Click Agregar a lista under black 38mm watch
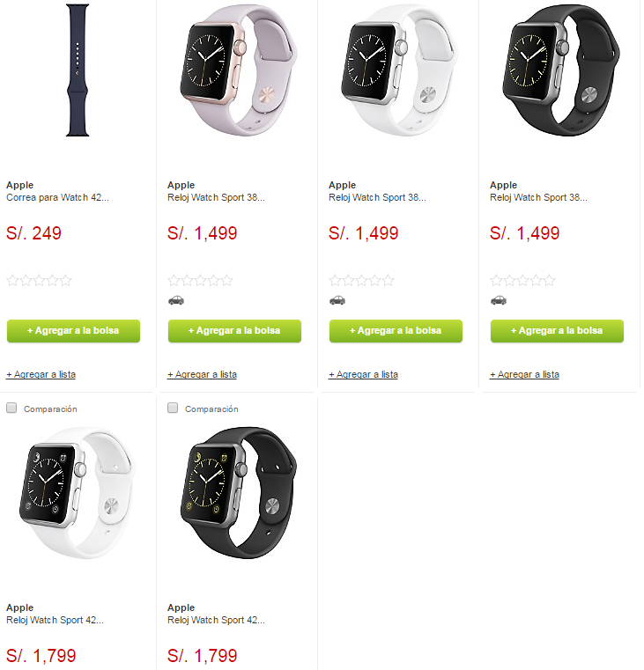Screen dimensions: 644x670 [x=525, y=374]
